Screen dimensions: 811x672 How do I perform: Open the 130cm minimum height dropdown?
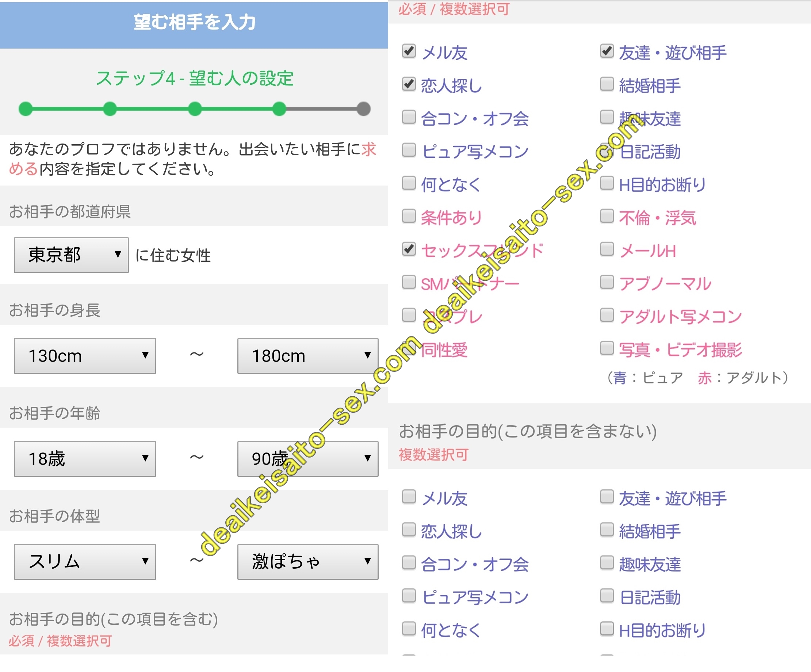[x=85, y=356]
